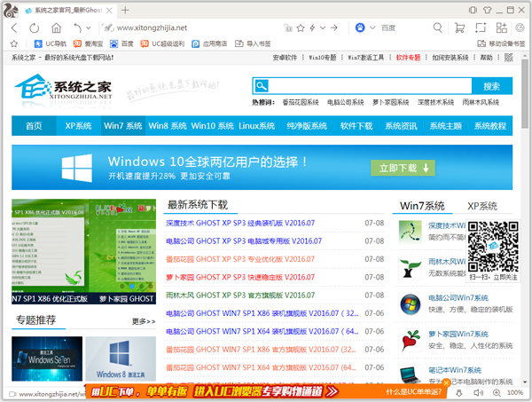Click 什么是UC单单返? link
Screen dimensions: 532x402
(413, 392)
